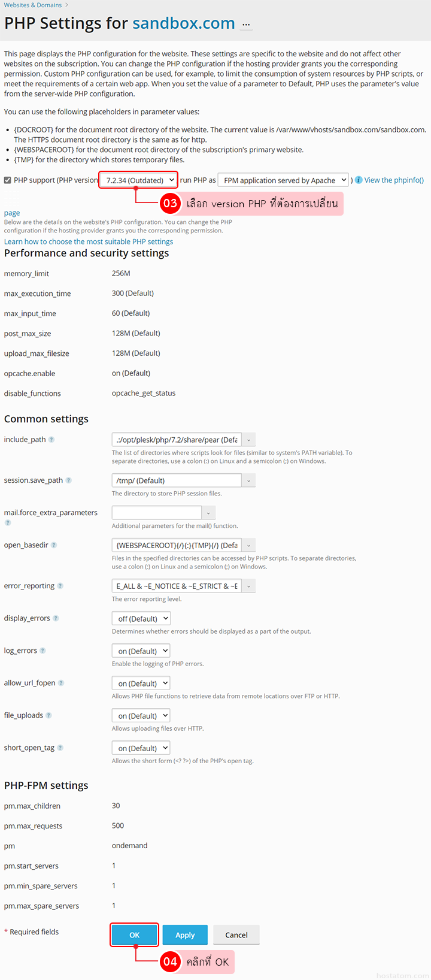Open the three-dots menu beside sandbox.com

tap(246, 25)
